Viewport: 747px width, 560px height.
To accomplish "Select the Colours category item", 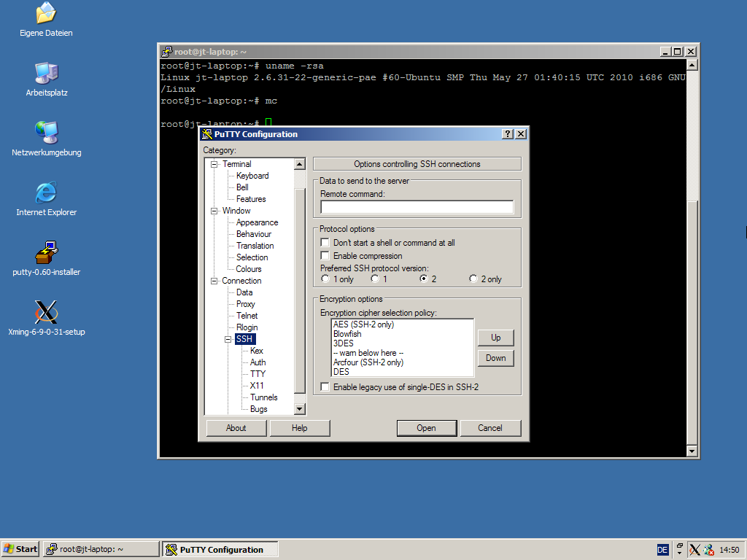I will tap(249, 269).
